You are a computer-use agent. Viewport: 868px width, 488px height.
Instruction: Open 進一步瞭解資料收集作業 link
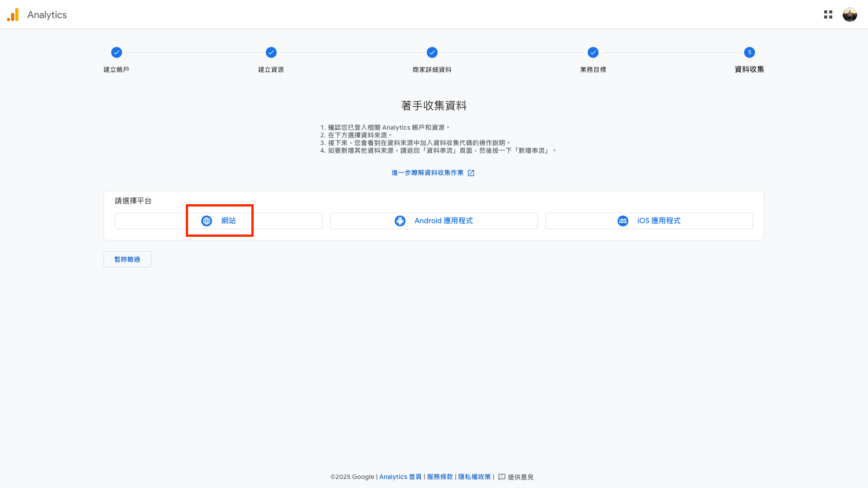pyautogui.click(x=427, y=173)
